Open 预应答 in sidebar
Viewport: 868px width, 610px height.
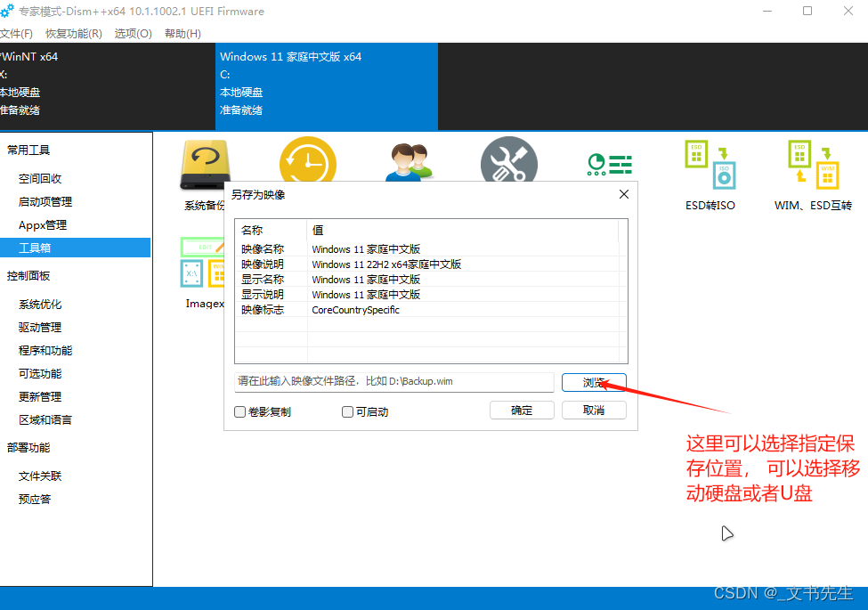coord(35,500)
